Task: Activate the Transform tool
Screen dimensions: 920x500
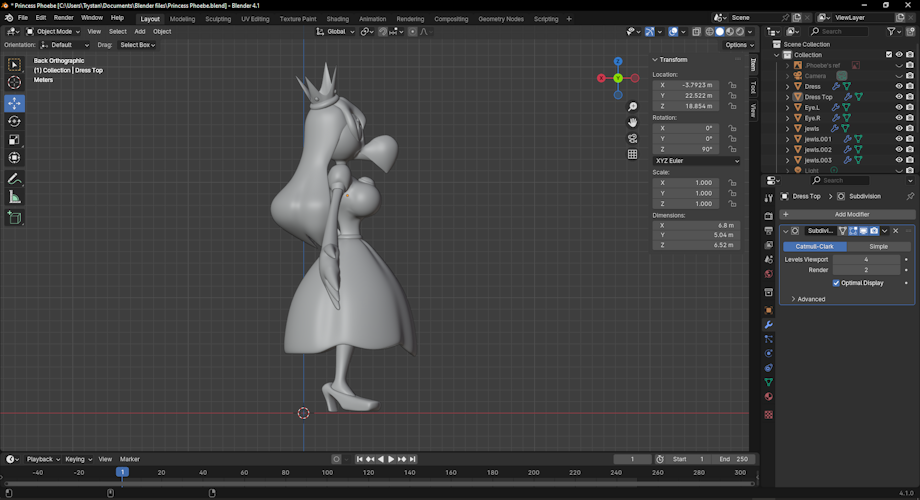Action: (x=15, y=158)
